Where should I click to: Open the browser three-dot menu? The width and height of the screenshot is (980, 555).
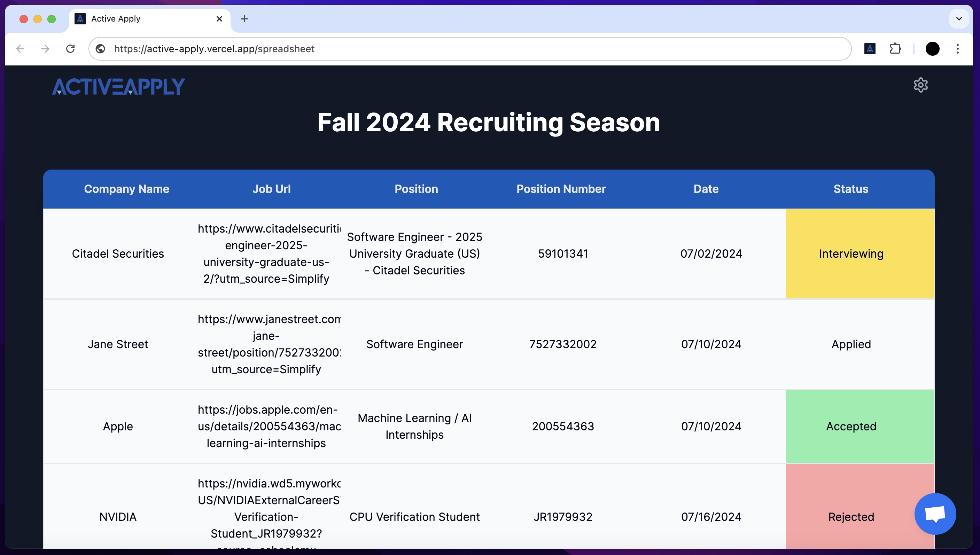(957, 49)
